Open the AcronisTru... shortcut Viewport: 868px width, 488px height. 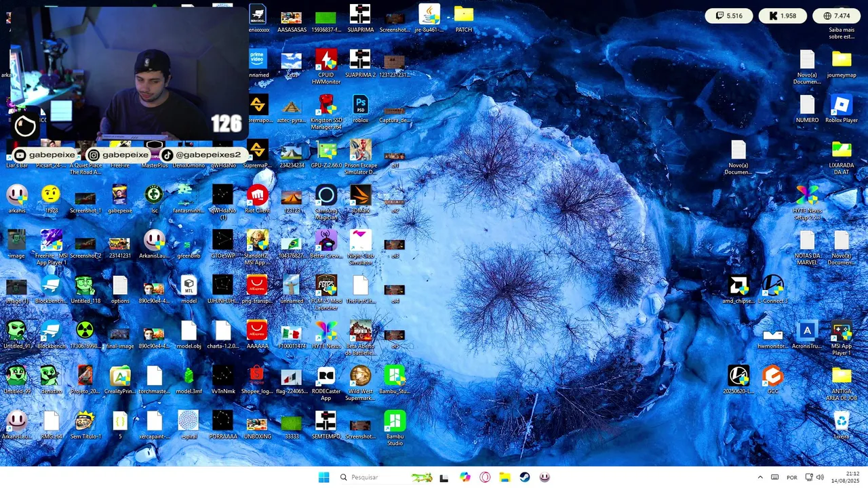[807, 335]
